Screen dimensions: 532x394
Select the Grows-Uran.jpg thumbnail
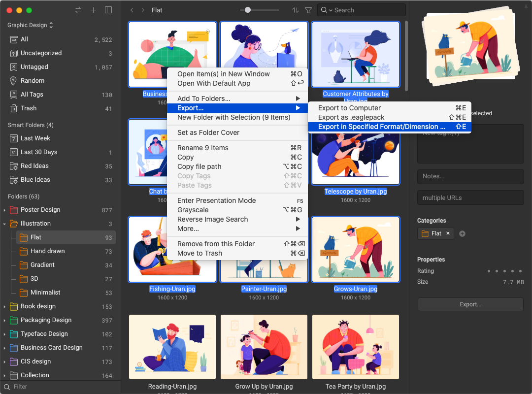356,249
